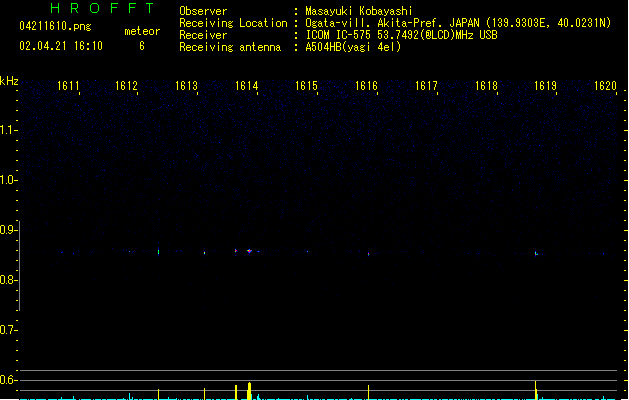The image size is (629, 400).
Task: Click the Receiving Location label
Action: point(233,23)
